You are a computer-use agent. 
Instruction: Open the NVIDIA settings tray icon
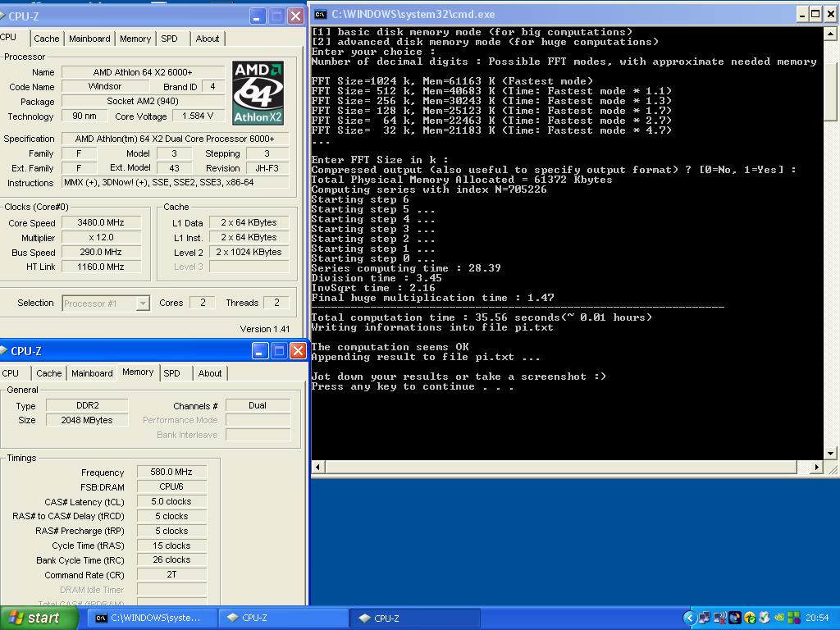coord(779,619)
